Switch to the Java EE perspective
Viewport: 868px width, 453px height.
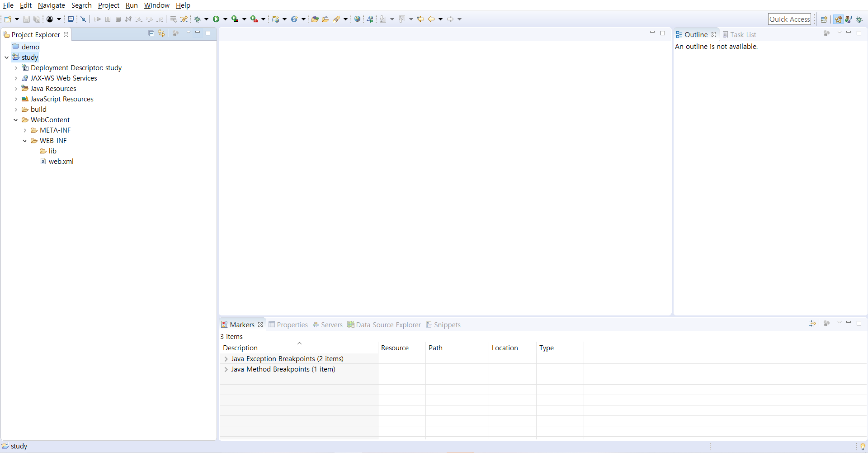[x=839, y=19]
